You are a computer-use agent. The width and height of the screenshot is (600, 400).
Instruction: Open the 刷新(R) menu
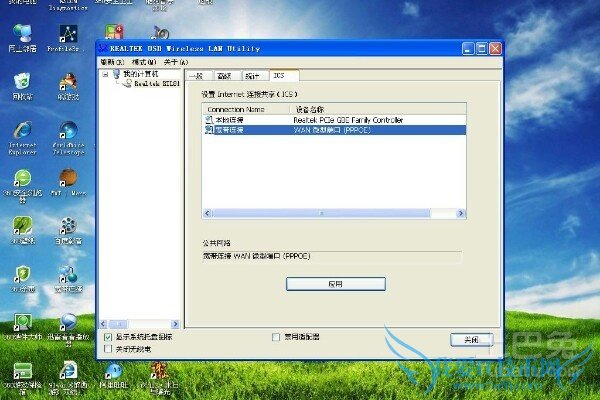(x=112, y=62)
